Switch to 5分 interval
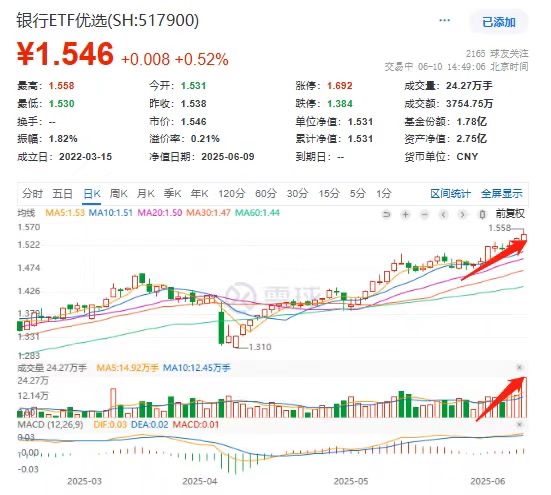The height and width of the screenshot is (495, 551). point(357,193)
